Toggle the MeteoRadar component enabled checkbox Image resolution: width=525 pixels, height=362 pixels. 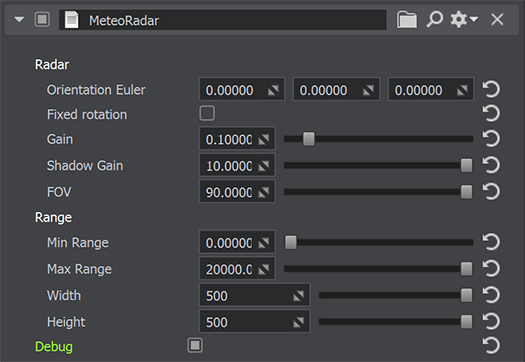point(42,19)
